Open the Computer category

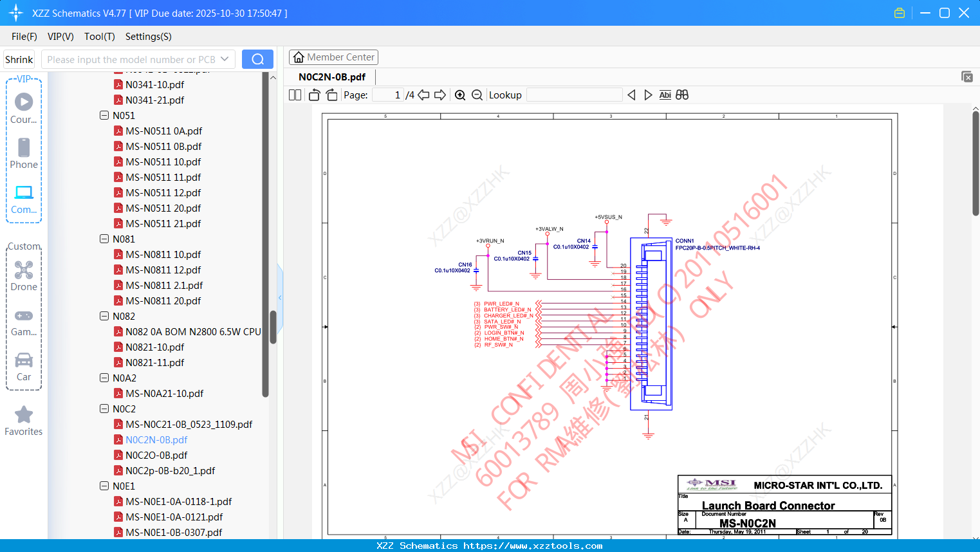point(24,199)
